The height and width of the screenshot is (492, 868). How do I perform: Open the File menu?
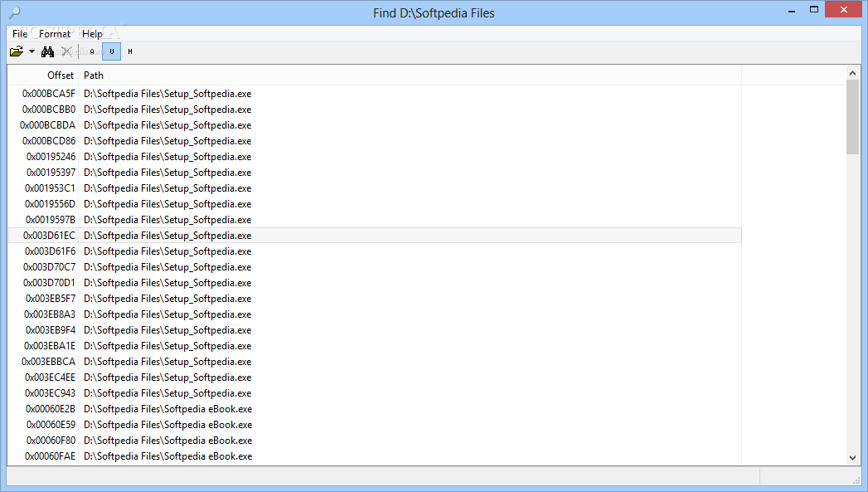click(x=20, y=34)
